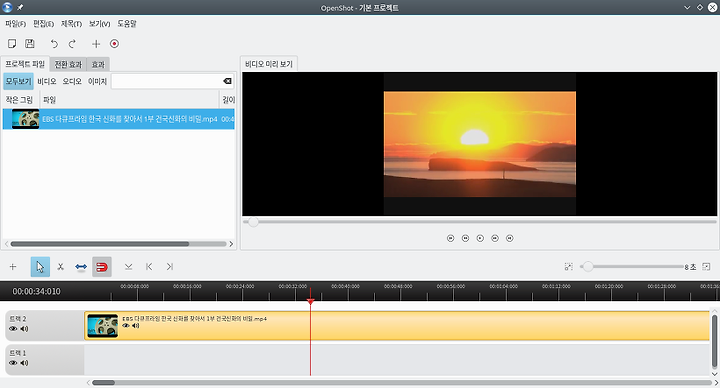Click the zoom in timeline icon

706,266
